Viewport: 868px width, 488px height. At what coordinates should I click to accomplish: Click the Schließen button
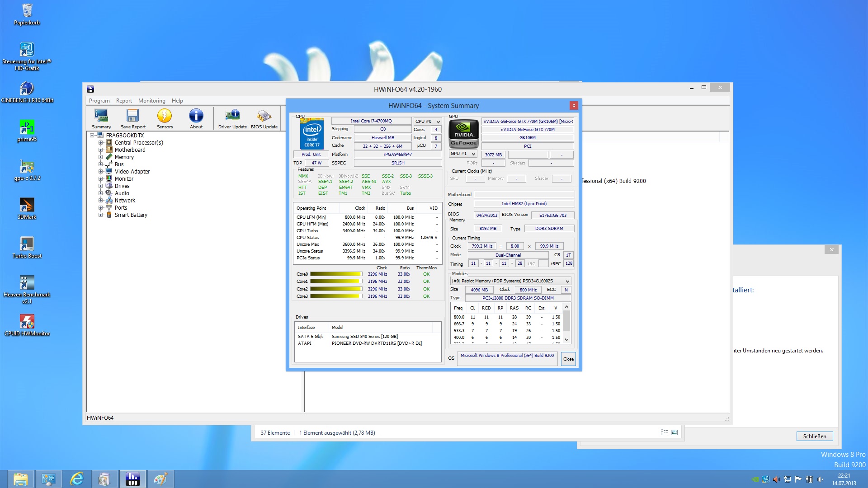[815, 436]
